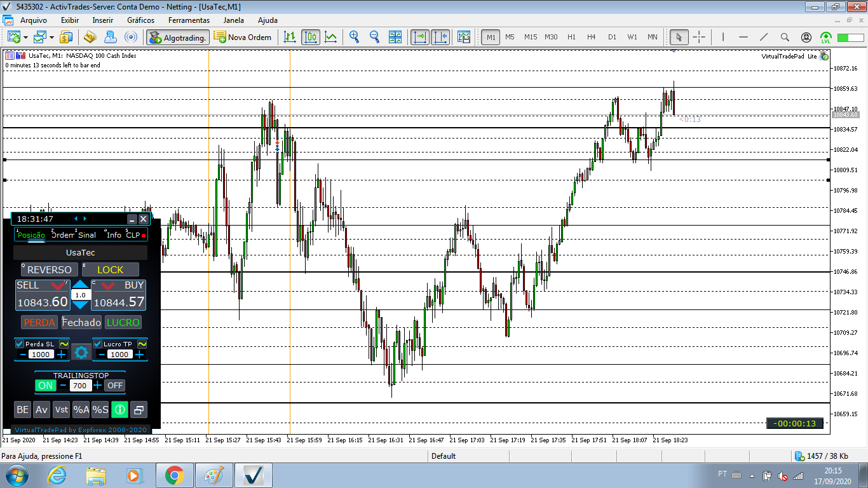Select the horizontal line drawing tool
This screenshot has height=488, width=868.
pos(743,37)
